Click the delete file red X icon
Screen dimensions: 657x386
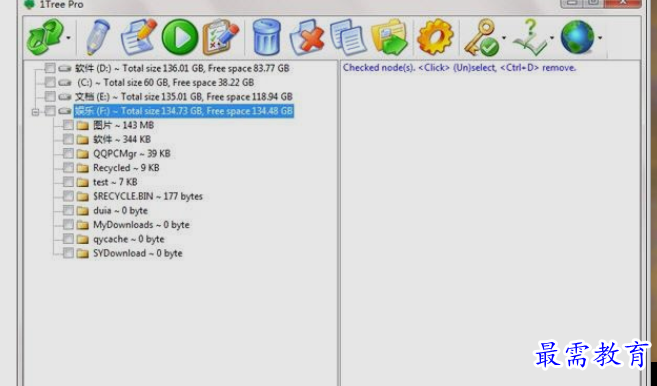click(x=307, y=38)
